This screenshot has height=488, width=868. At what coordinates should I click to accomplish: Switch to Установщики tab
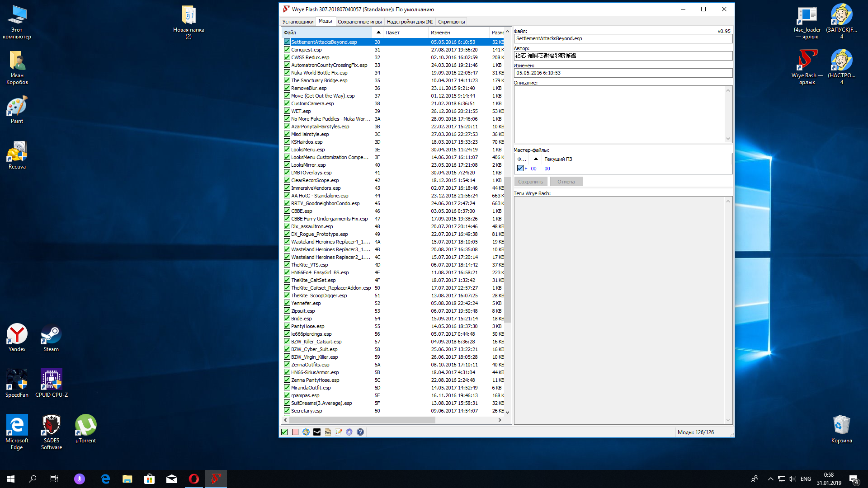pyautogui.click(x=297, y=22)
